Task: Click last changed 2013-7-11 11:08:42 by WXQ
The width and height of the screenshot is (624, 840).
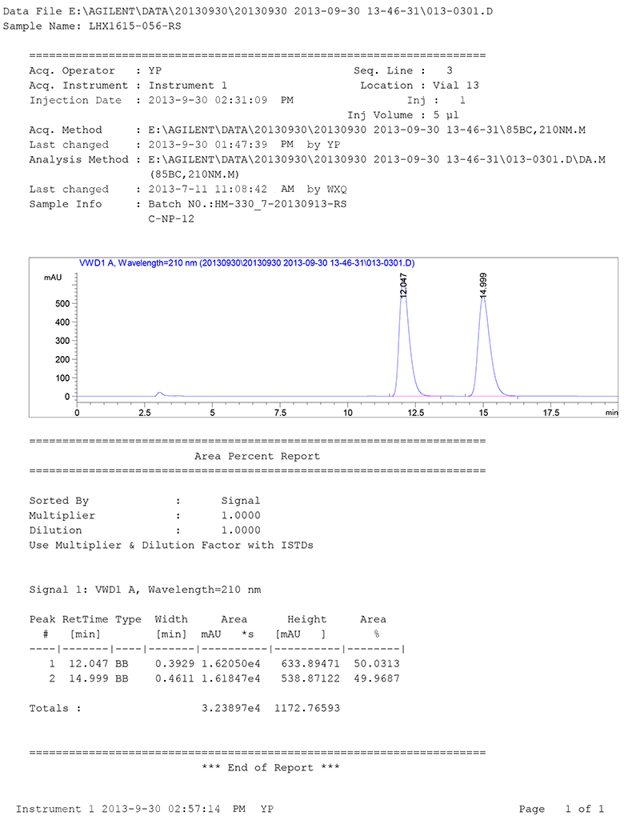Action: pos(247,189)
